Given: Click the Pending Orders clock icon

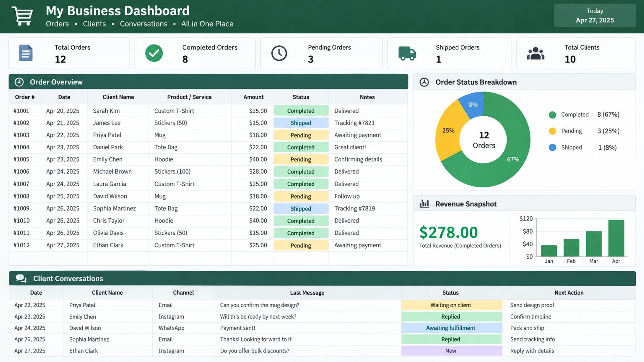Looking at the screenshot, I should coord(279,53).
